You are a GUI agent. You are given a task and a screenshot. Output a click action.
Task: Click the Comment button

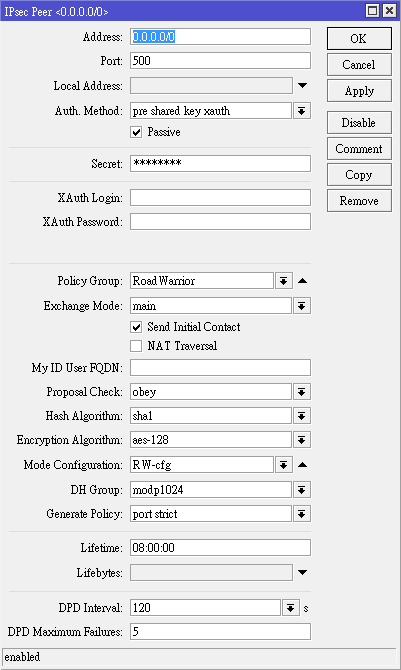[359, 149]
